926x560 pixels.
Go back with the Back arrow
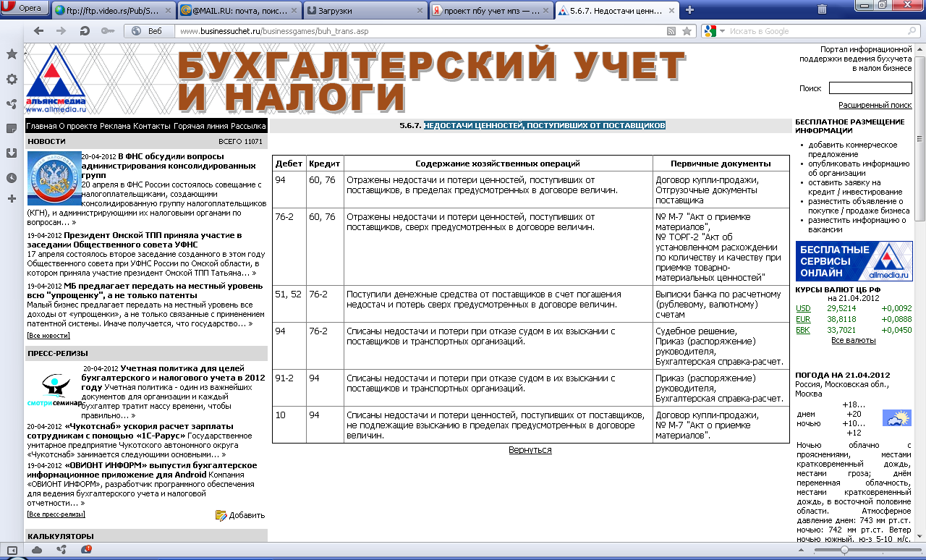(39, 31)
